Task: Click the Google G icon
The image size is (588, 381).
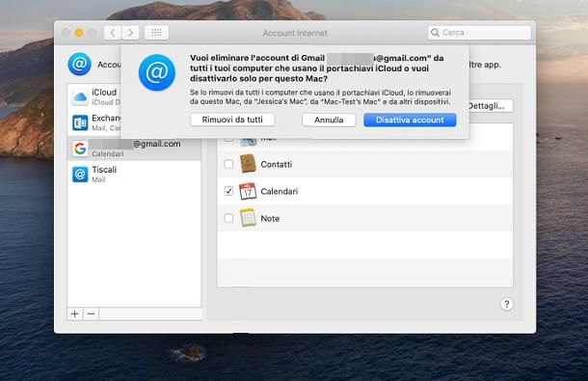Action: click(80, 149)
